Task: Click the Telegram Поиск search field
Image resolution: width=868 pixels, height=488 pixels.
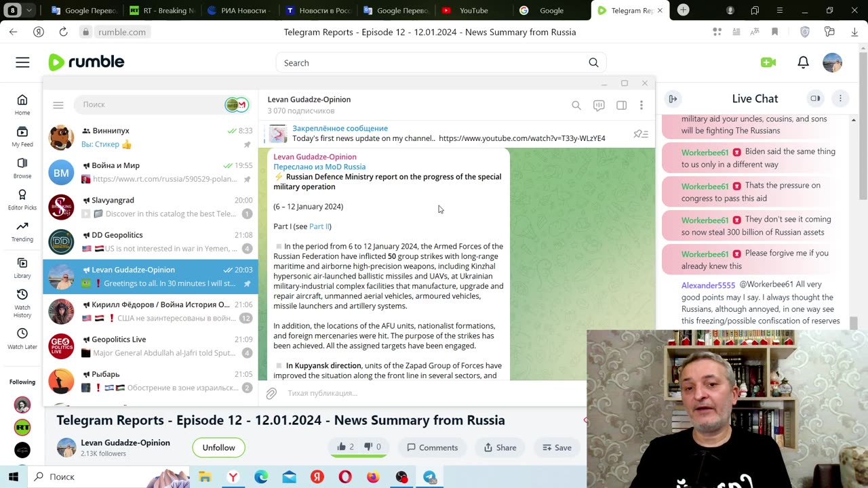Action: (x=151, y=104)
